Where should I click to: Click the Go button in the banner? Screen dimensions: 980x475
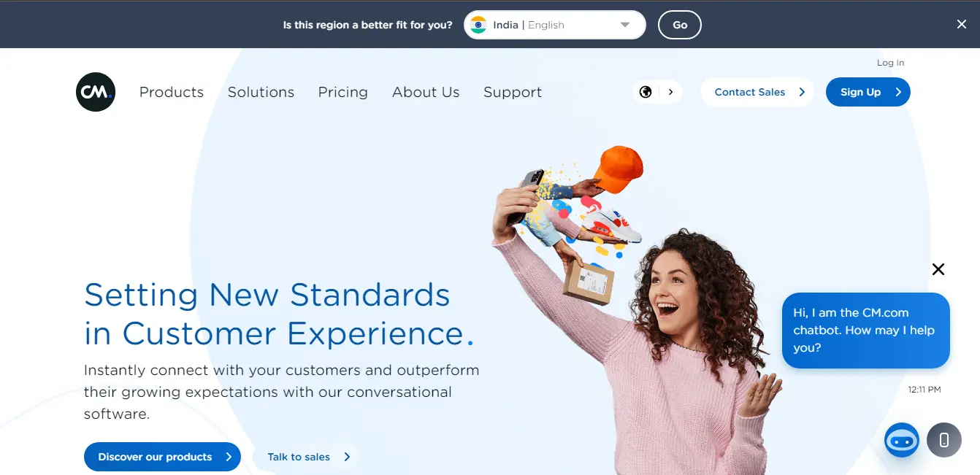tap(680, 25)
